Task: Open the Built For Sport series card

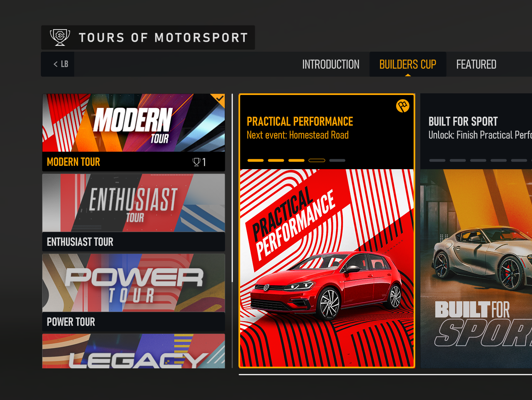Action: coord(476,231)
